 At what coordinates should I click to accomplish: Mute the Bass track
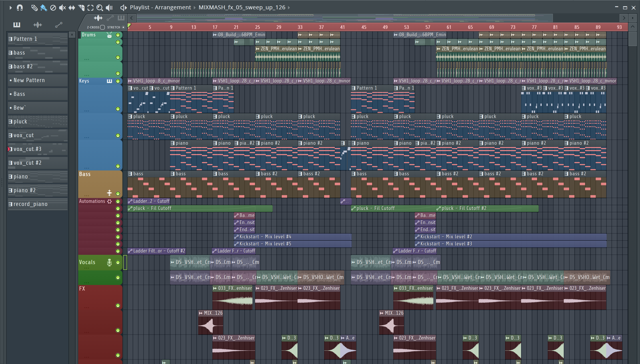coord(118,194)
